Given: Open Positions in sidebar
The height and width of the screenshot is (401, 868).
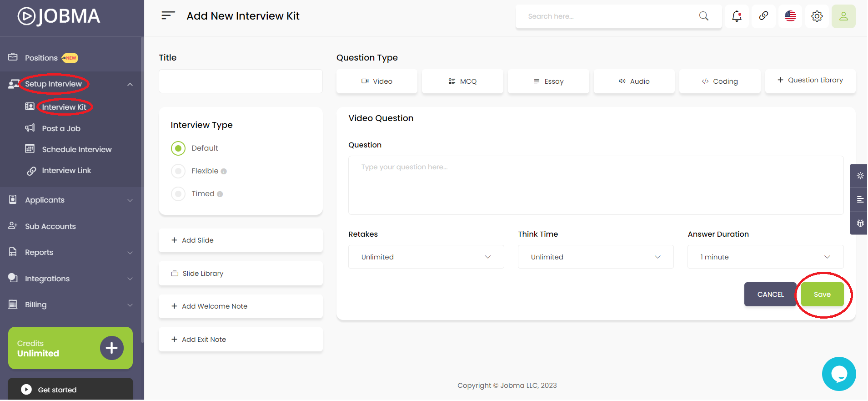Looking at the screenshot, I should pos(41,58).
